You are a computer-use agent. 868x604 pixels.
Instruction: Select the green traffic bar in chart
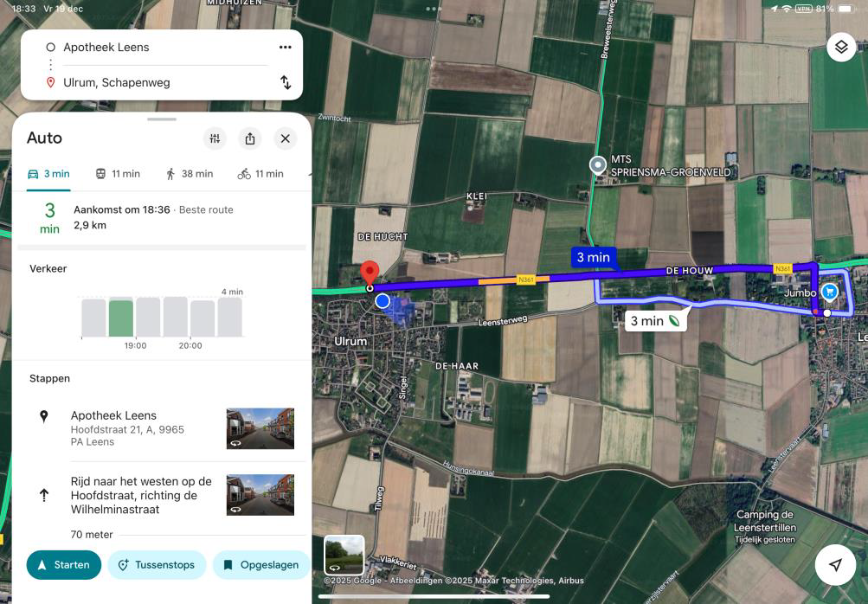[121, 318]
